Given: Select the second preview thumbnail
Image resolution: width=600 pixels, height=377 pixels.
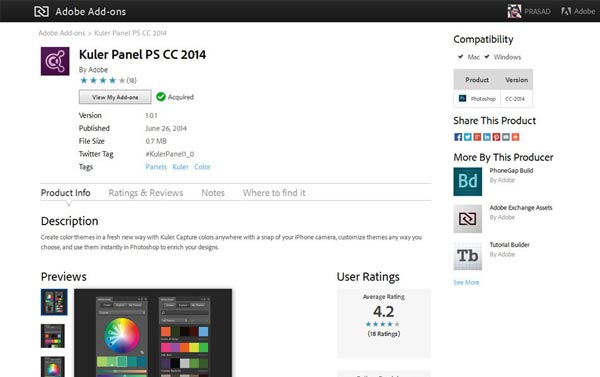Looking at the screenshot, I should [53, 336].
